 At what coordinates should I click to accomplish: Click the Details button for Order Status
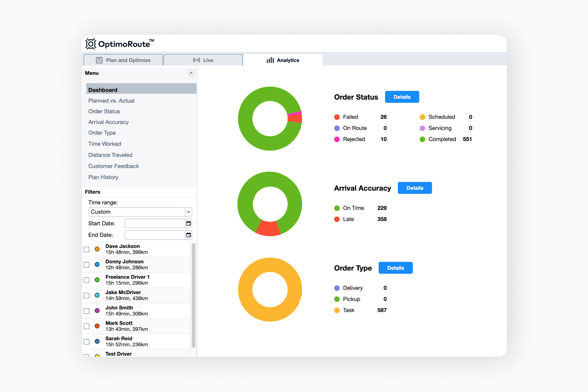tap(402, 97)
